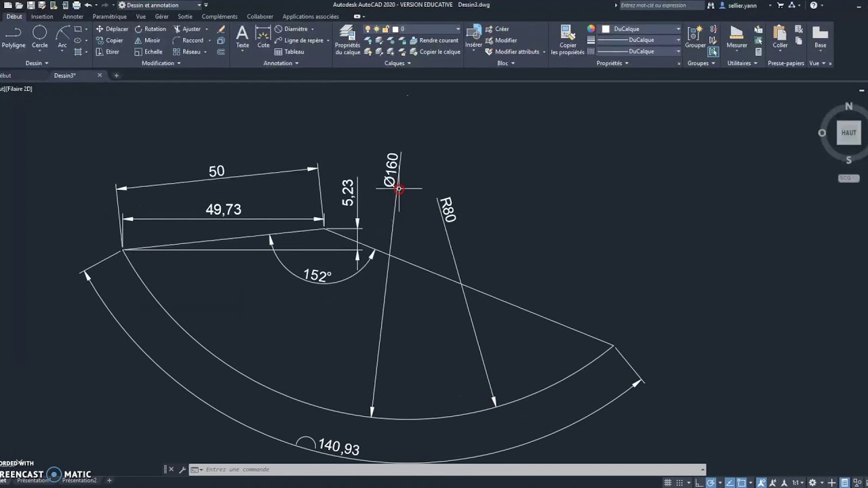Screen dimensions: 868x488
Task: Choose the Ajuster trim tool
Action: [187, 29]
